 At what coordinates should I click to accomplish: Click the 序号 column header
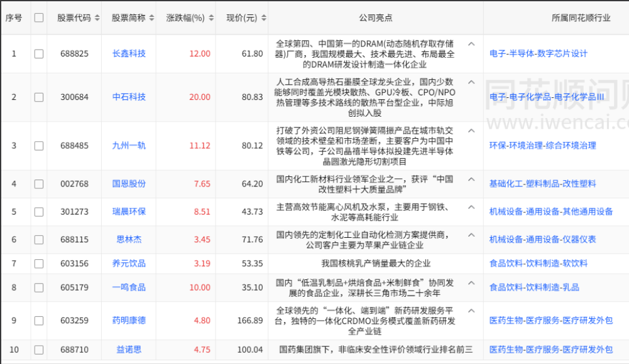point(14,18)
